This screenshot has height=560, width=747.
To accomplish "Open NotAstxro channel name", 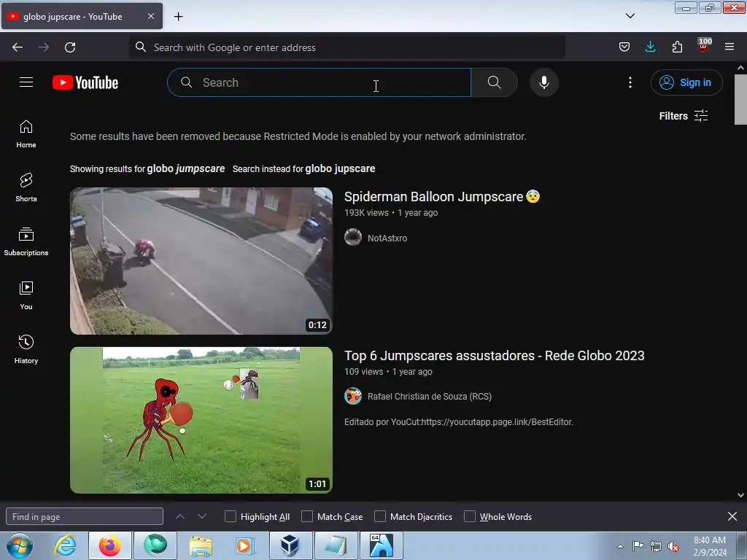I will coord(387,238).
